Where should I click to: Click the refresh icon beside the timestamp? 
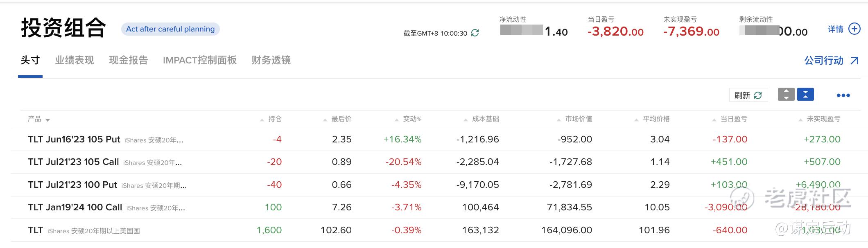click(x=475, y=33)
